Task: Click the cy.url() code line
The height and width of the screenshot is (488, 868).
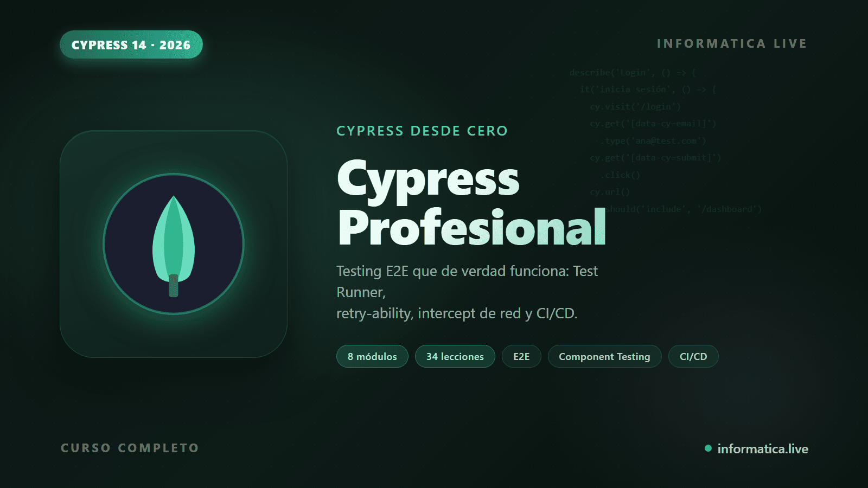Action: pyautogui.click(x=610, y=192)
